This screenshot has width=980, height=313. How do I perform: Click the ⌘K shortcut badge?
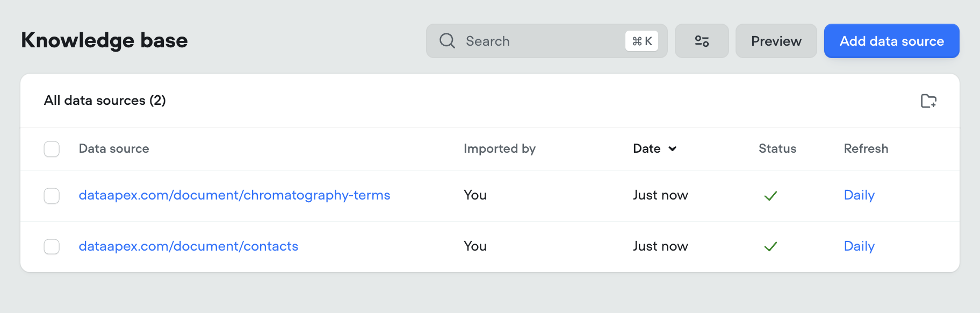pyautogui.click(x=642, y=41)
